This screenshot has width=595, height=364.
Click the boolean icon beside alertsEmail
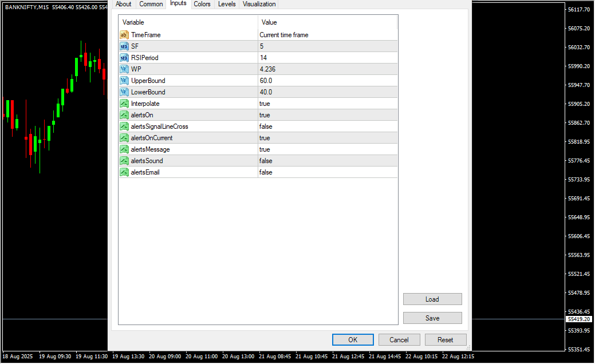point(124,172)
